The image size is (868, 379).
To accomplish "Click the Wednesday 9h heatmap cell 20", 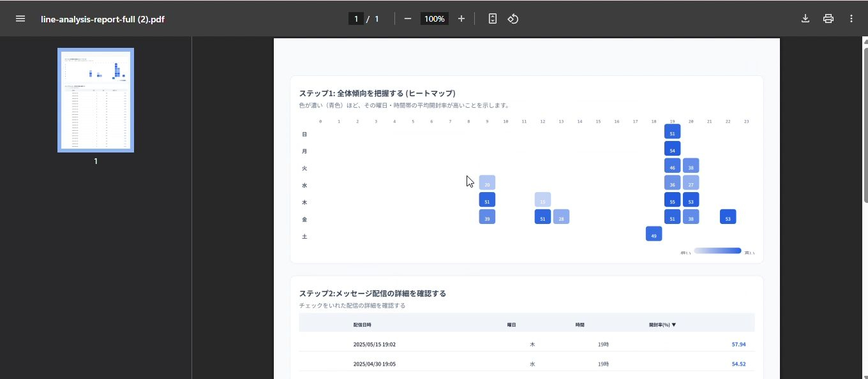I will point(487,182).
